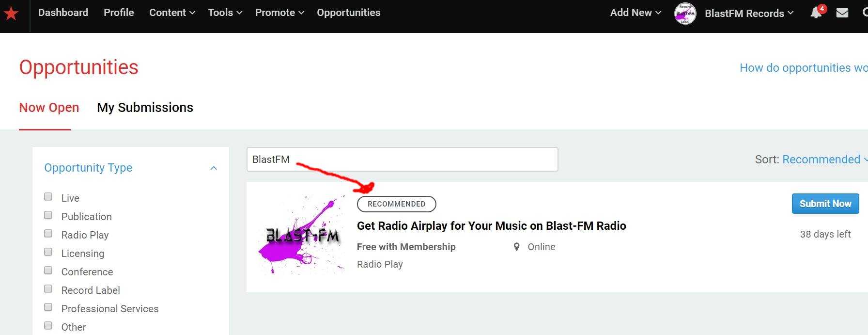This screenshot has width=868, height=335.
Task: Collapse the Opportunity Type section
Action: pyautogui.click(x=214, y=168)
